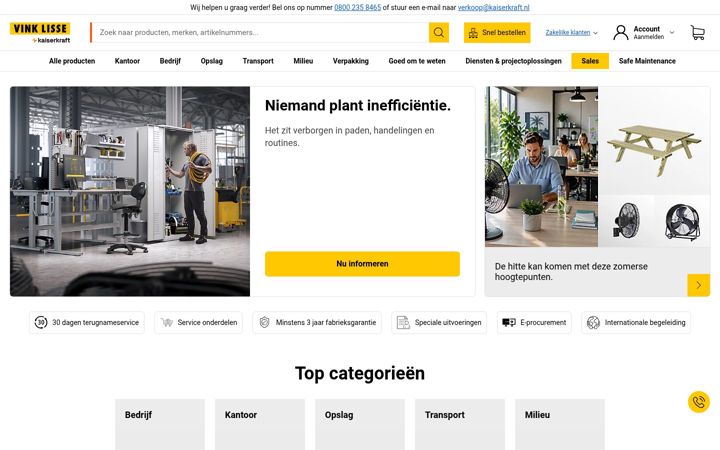Click the De hitte kan komen caption

click(x=571, y=271)
